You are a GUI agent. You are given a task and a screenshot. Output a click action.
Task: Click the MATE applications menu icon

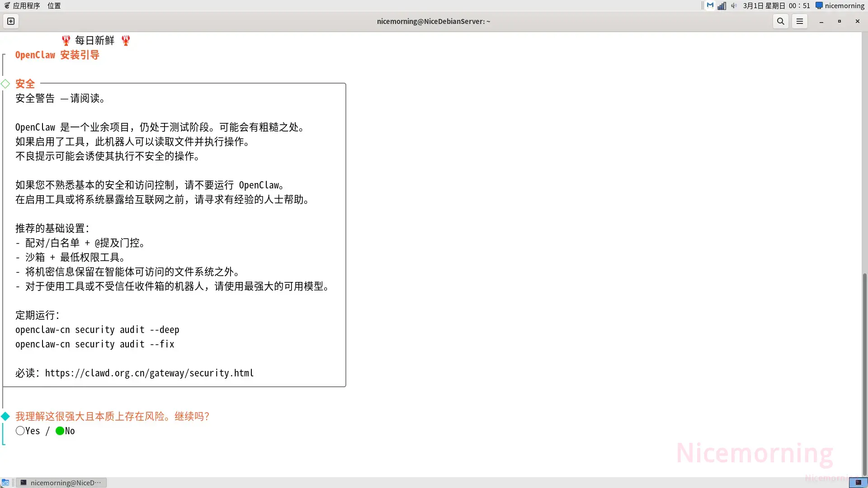pos(7,5)
